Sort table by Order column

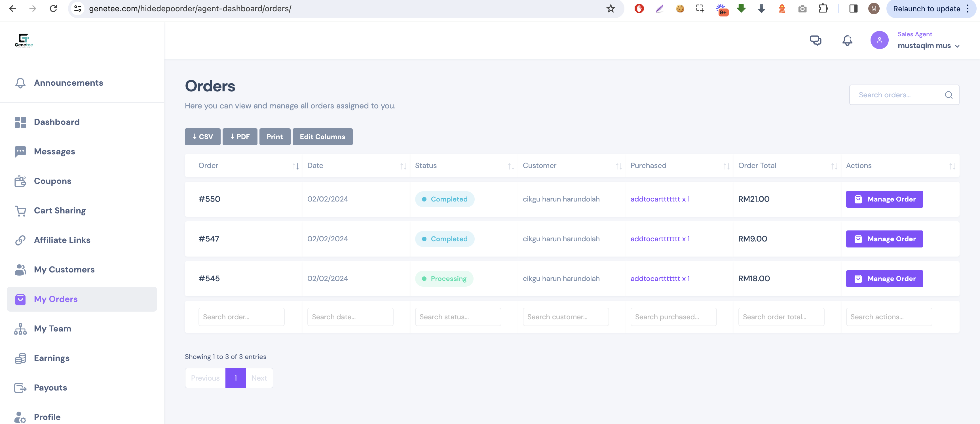tap(295, 166)
